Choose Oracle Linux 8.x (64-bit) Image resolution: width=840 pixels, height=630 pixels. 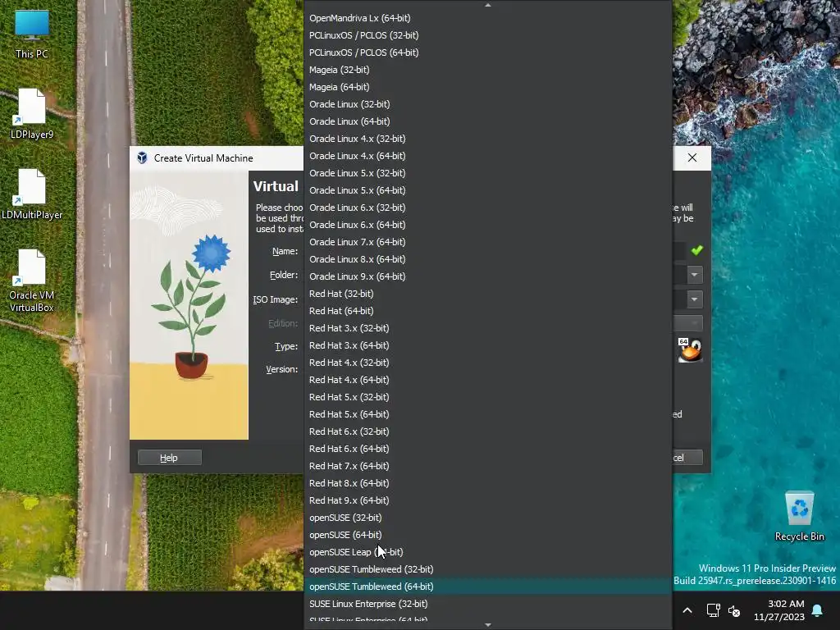(487, 258)
